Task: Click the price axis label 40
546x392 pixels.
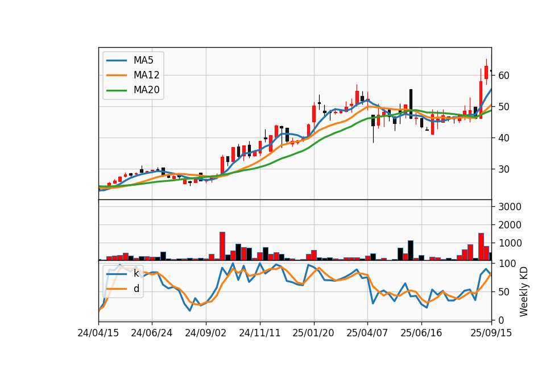Action: coord(503,138)
